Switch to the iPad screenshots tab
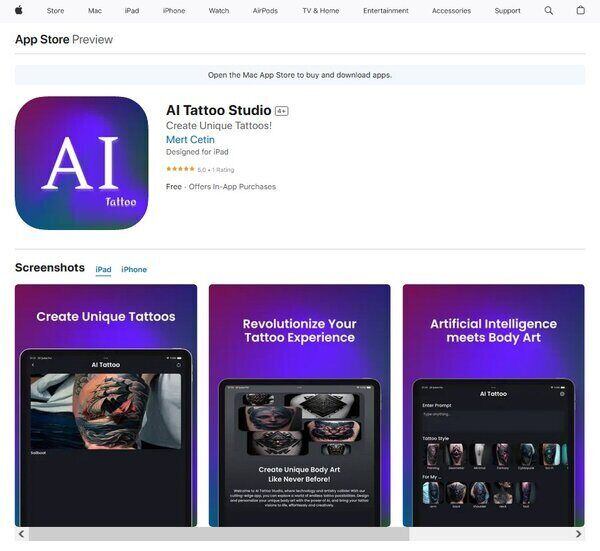This screenshot has height=551, width=600. click(x=103, y=269)
